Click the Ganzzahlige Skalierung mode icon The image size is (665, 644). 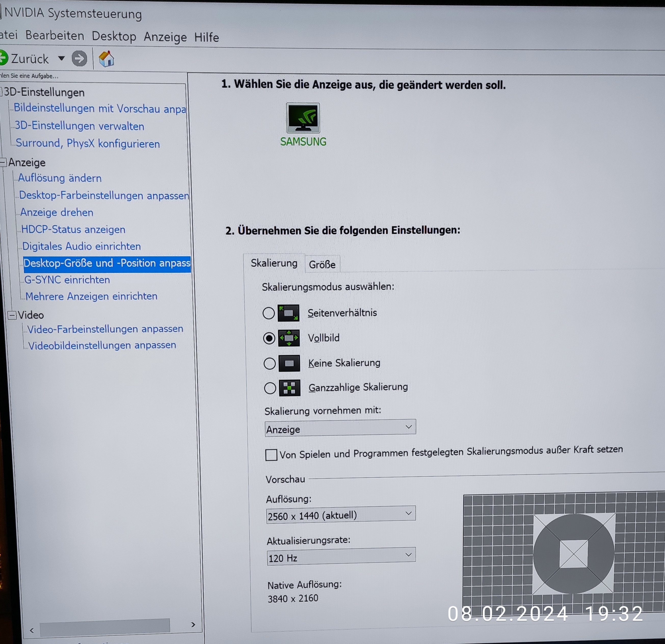pos(289,388)
